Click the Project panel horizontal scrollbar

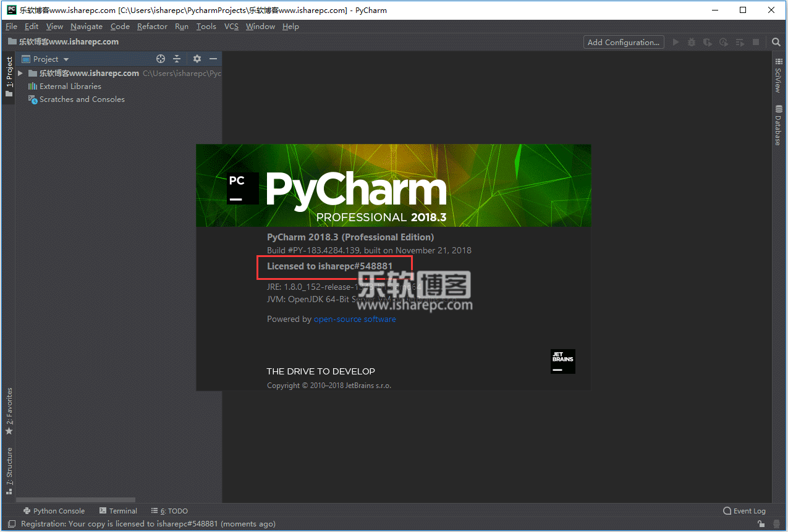coord(75,500)
